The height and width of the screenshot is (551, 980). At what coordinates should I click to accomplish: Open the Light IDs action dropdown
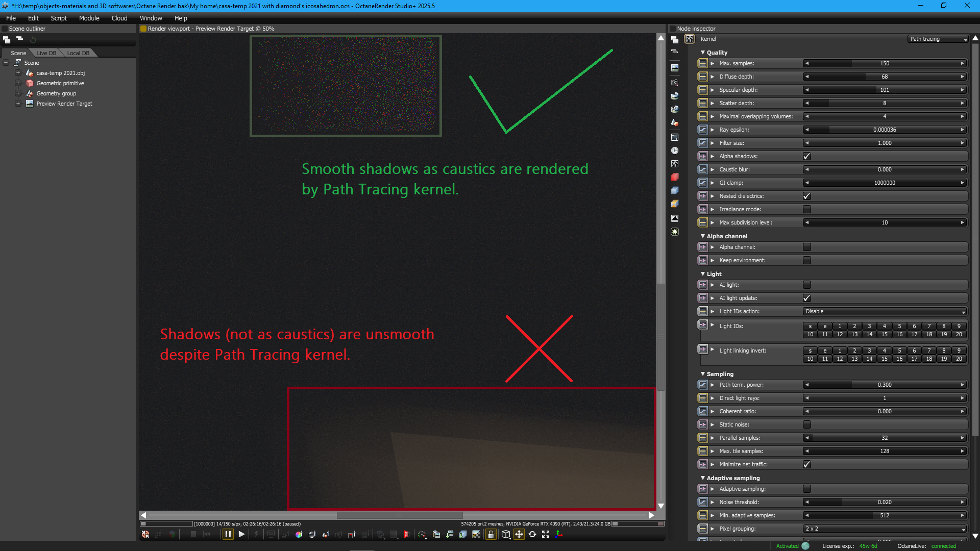pos(885,311)
